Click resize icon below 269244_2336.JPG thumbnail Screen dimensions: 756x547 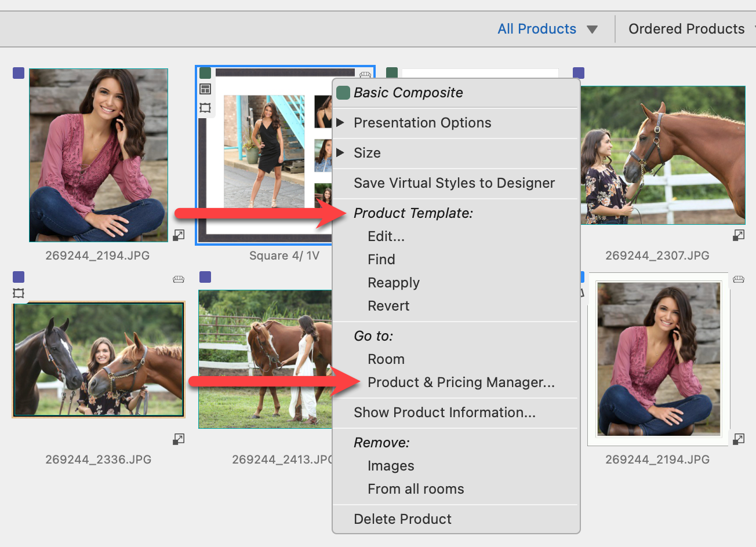coord(179,439)
